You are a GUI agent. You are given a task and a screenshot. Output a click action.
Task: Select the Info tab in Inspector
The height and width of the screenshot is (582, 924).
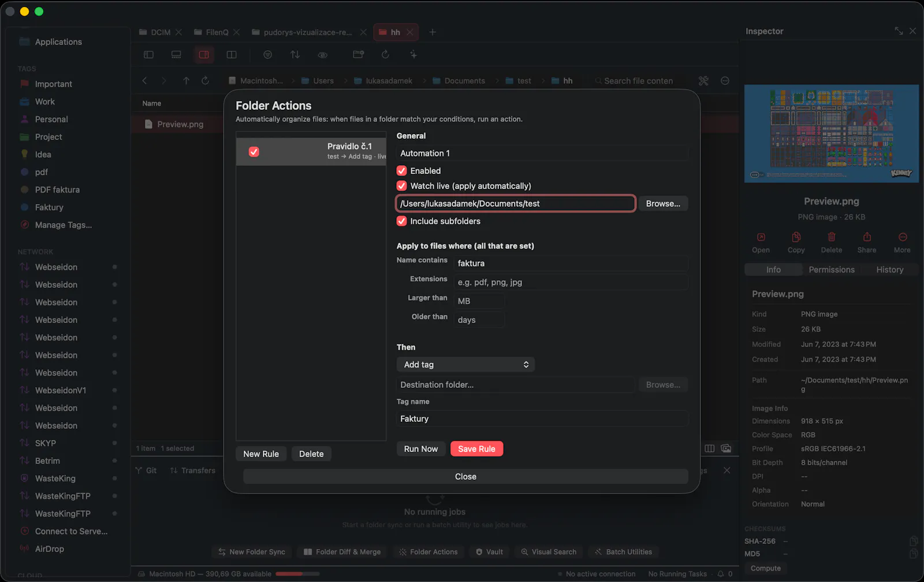[x=774, y=270]
